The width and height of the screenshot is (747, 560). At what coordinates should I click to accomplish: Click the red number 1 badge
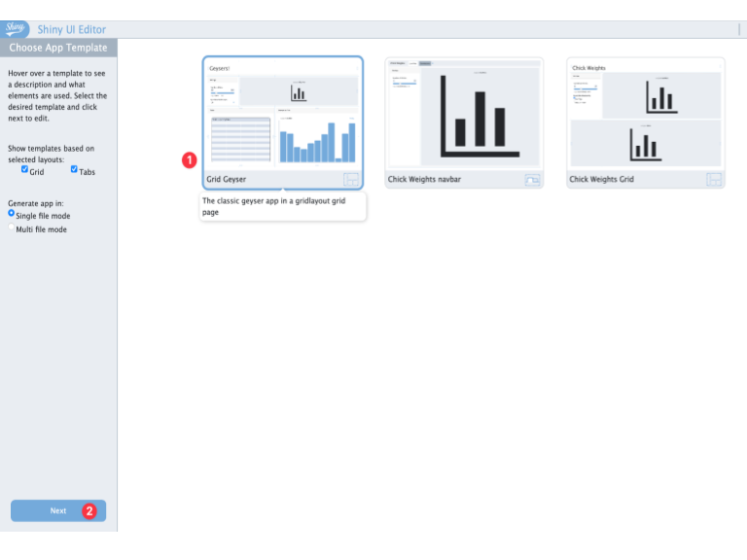pyautogui.click(x=190, y=159)
